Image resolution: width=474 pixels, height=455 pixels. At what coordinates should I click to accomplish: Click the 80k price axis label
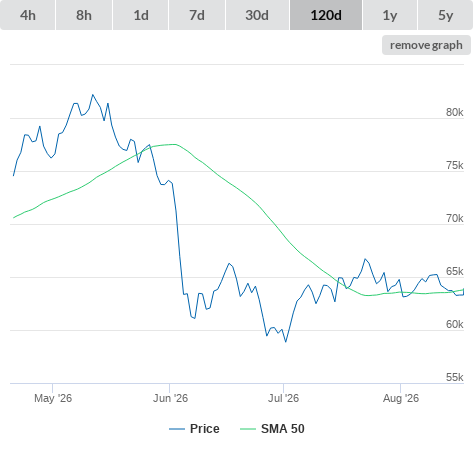[x=455, y=112]
